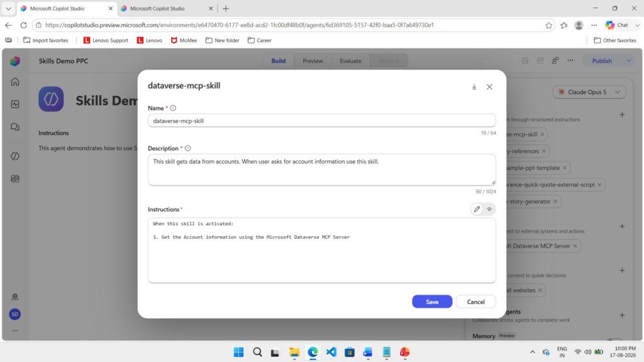The height and width of the screenshot is (362, 644).
Task: Open the agents icon in left sidebar
Action: pos(15,156)
